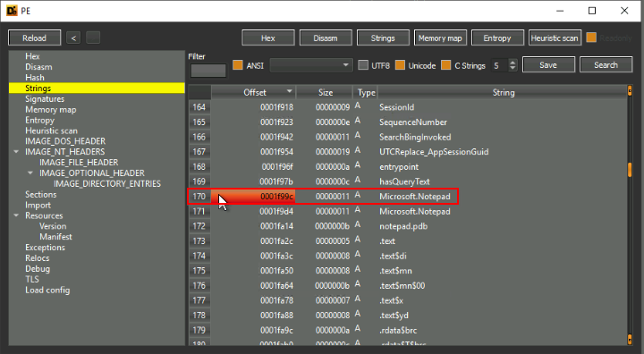The image size is (644, 354).
Task: Click the Strings toolbar button
Action: (383, 38)
